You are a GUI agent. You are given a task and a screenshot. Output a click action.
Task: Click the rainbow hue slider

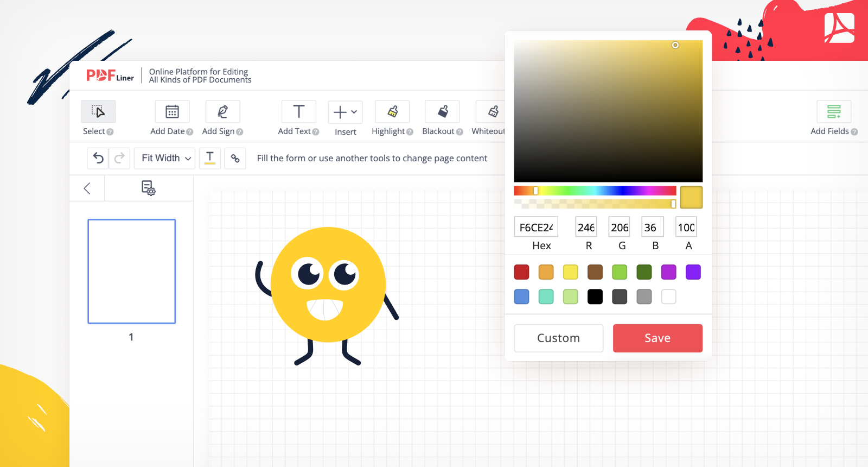tap(595, 191)
